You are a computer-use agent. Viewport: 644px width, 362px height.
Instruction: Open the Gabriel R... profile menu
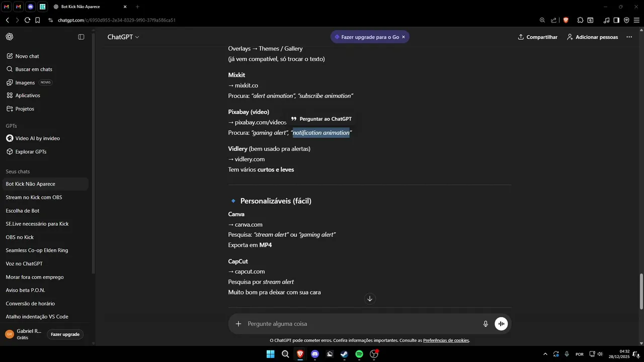24,334
